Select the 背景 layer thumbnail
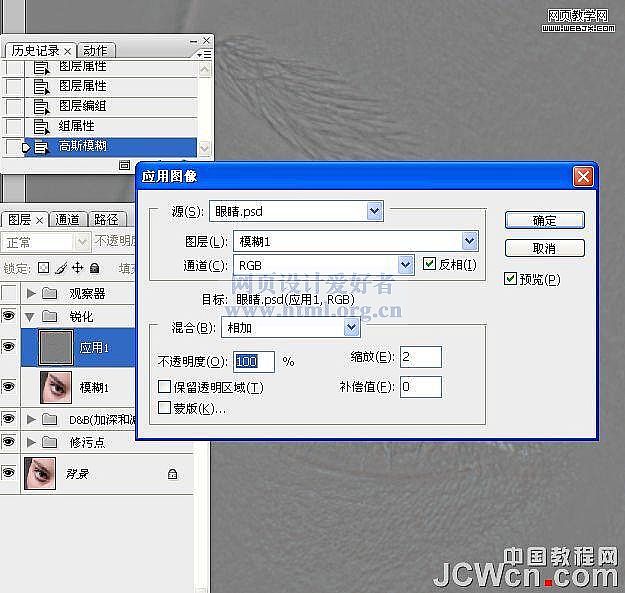The image size is (625, 593). pos(39,473)
